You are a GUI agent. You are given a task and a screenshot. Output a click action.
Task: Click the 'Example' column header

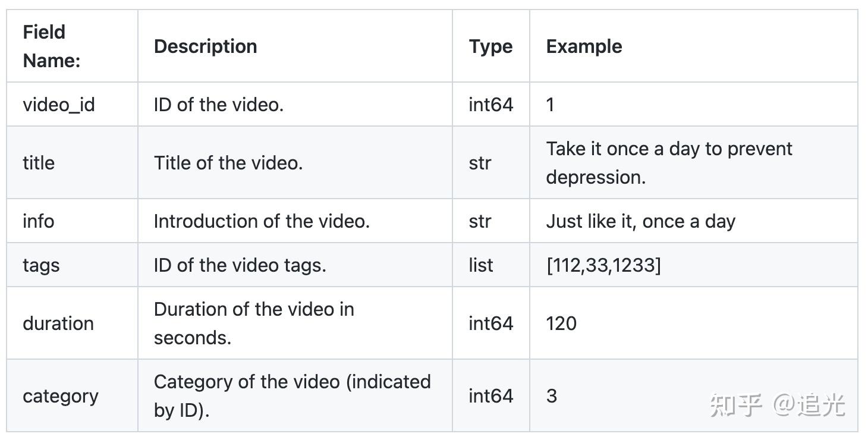[x=584, y=46]
